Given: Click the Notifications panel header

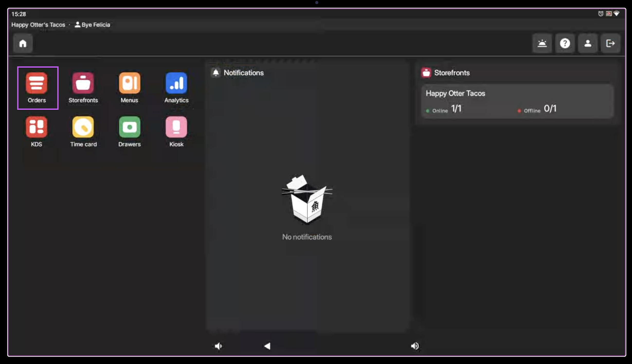Looking at the screenshot, I should tap(243, 73).
